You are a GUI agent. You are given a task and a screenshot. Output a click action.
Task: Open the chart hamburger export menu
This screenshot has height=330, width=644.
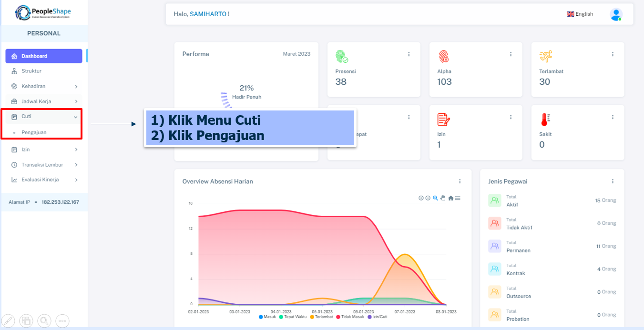(458, 198)
